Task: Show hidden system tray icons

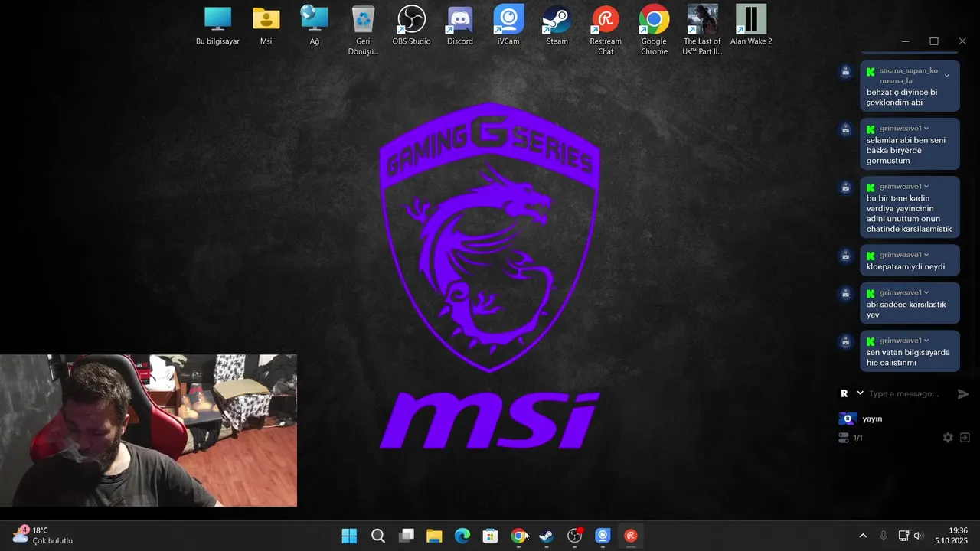Action: point(863,536)
